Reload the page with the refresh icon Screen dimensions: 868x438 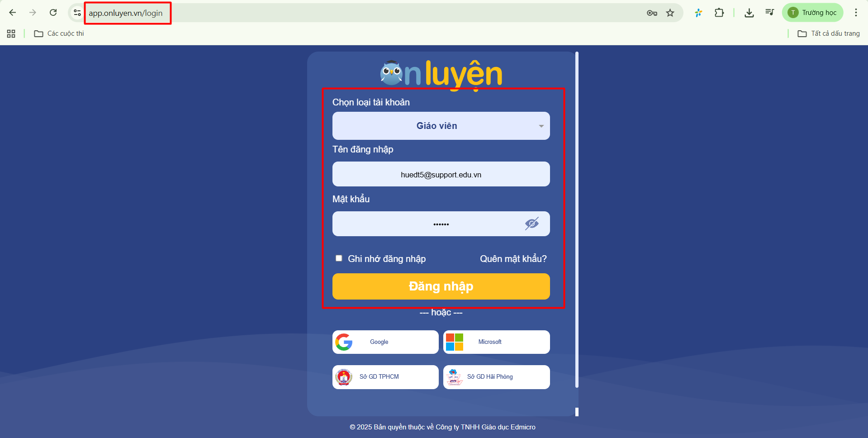[53, 13]
